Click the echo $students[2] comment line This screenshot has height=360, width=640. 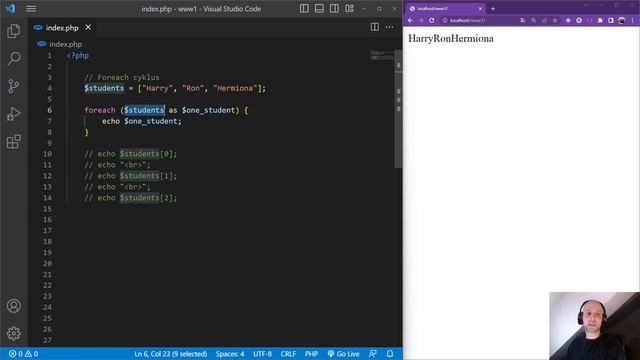point(131,198)
